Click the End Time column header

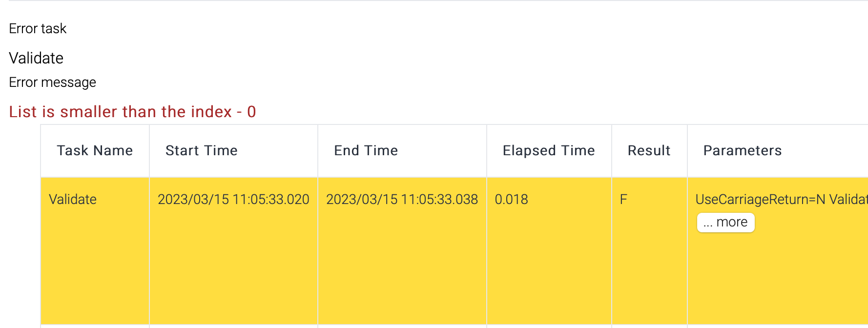366,150
